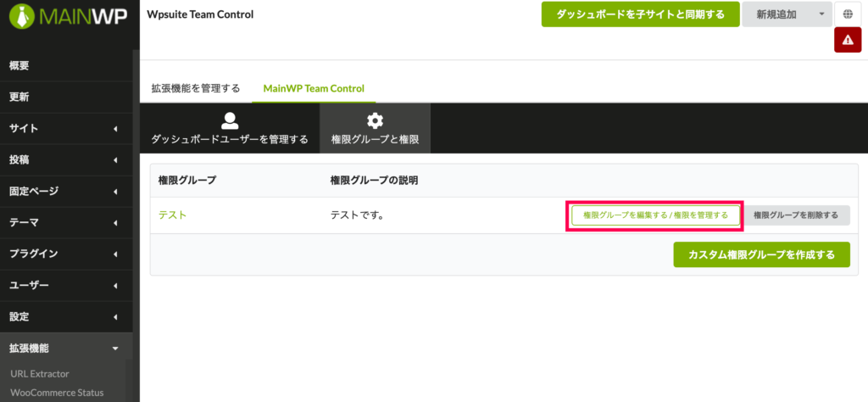Open 更新 in the sidebar
The image size is (868, 402).
click(x=66, y=98)
